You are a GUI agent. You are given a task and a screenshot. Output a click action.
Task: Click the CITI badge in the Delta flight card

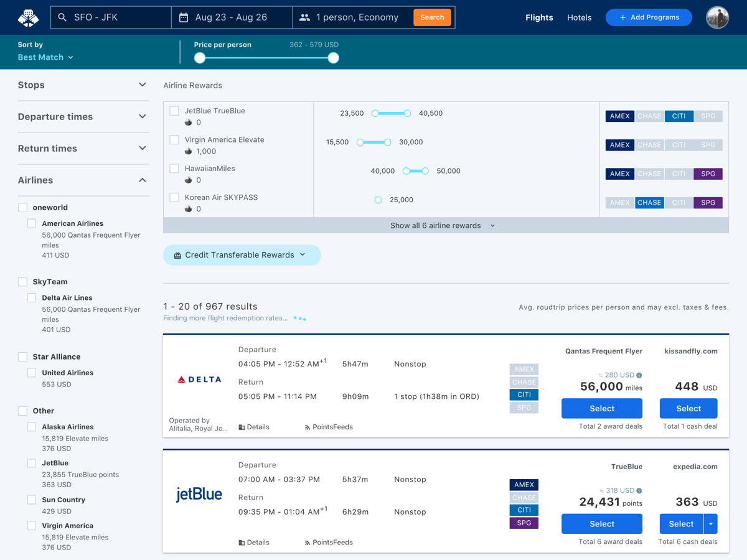(x=524, y=394)
